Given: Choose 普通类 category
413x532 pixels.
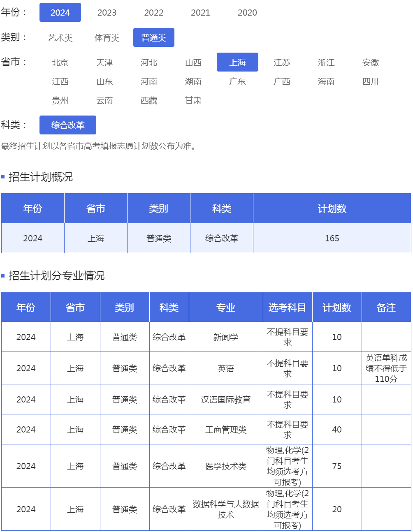Looking at the screenshot, I should coord(154,37).
